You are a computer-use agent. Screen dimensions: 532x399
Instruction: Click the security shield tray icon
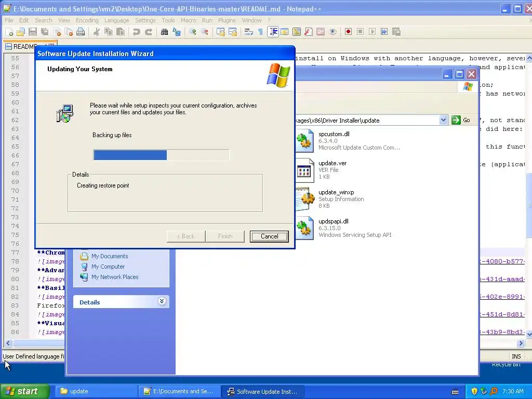[x=474, y=391]
